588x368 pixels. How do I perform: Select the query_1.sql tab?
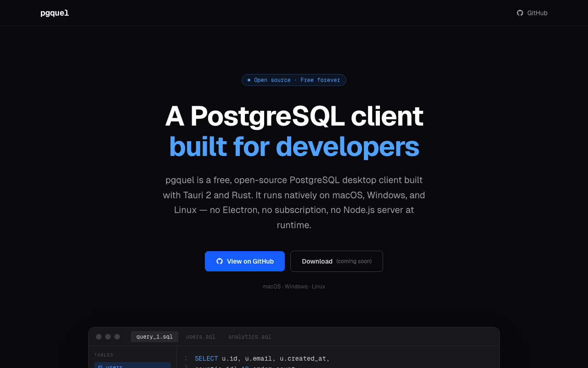(x=154, y=337)
